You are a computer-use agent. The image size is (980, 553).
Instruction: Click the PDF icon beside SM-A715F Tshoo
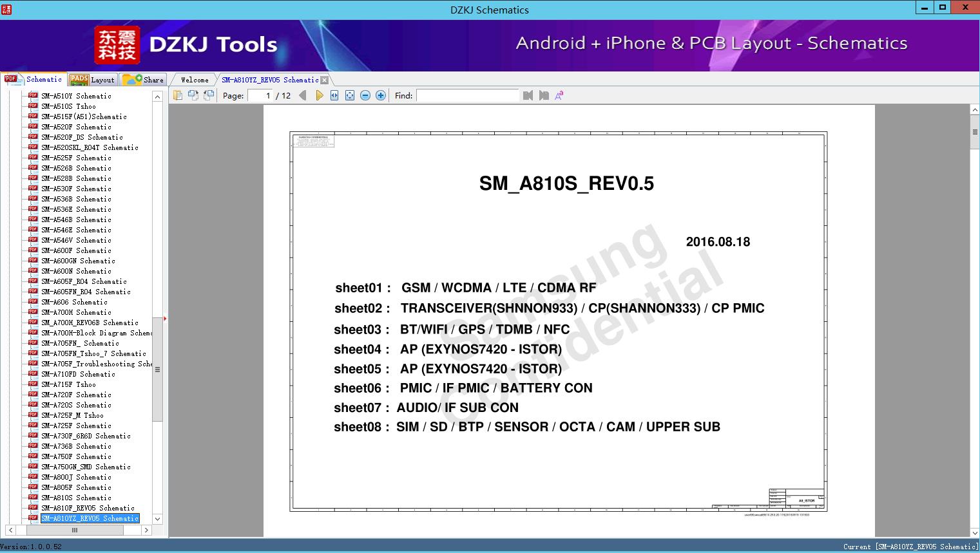(33, 384)
